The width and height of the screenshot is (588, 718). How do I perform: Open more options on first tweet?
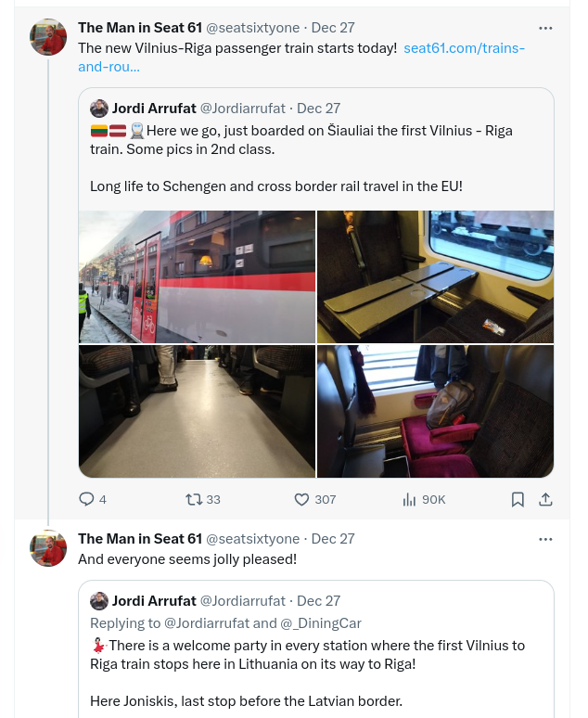click(545, 28)
